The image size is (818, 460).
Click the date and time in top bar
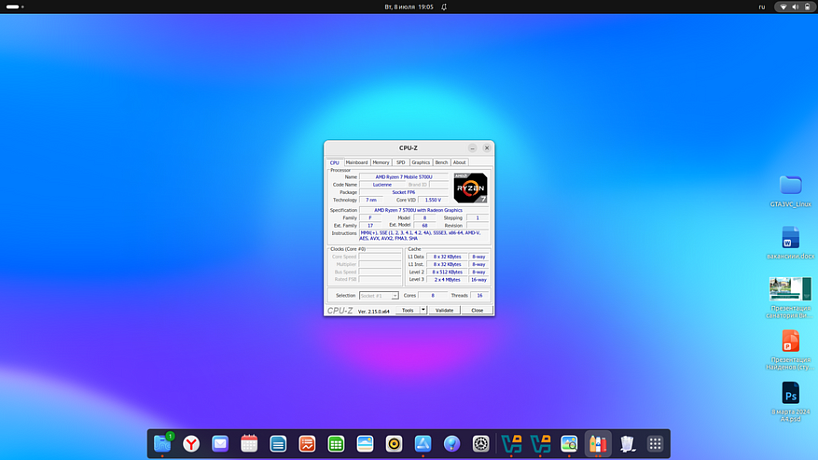coord(409,7)
